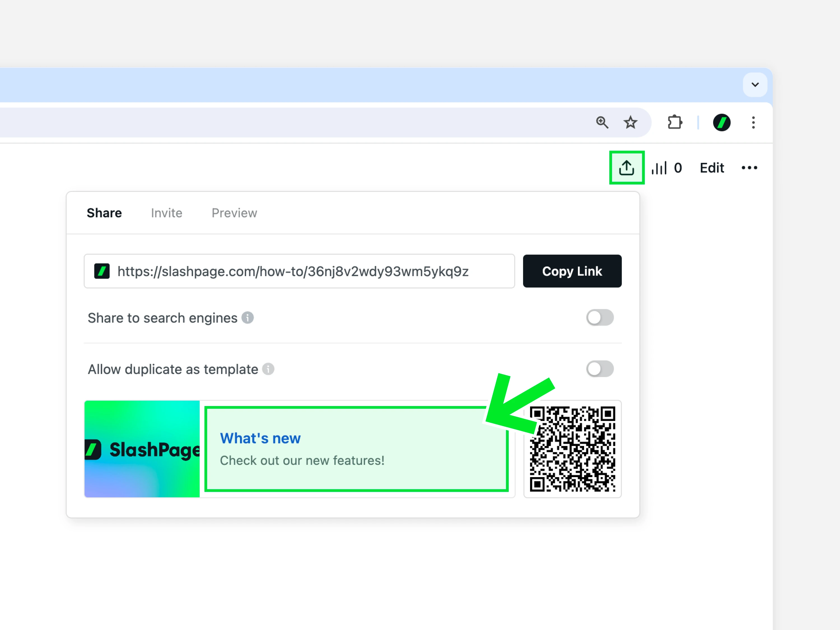This screenshot has width=840, height=630.
Task: Click the share URL input field
Action: pyautogui.click(x=299, y=271)
